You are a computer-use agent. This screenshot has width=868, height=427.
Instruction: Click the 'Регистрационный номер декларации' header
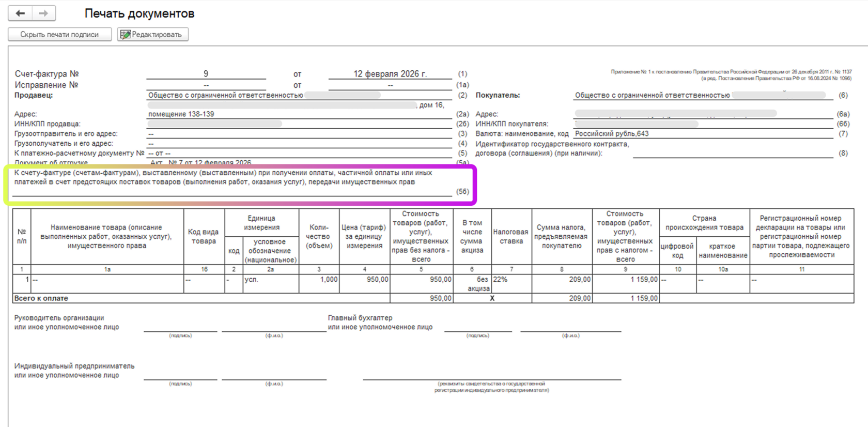click(x=801, y=237)
